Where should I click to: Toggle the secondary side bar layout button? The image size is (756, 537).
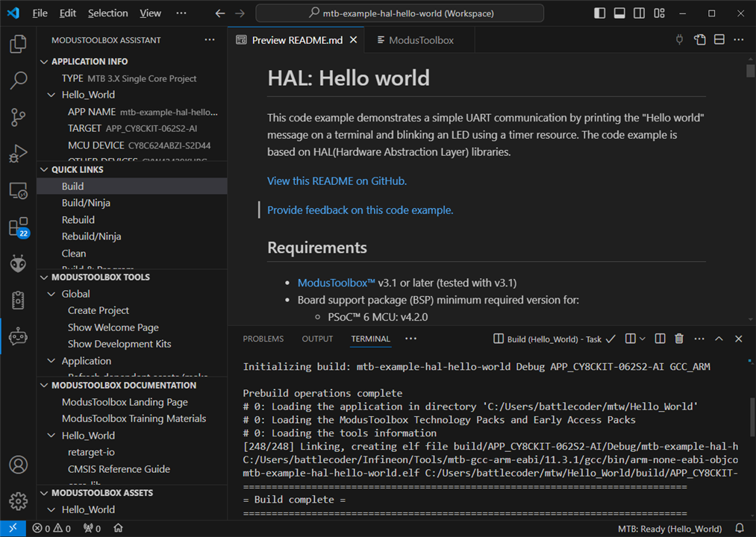(x=640, y=13)
